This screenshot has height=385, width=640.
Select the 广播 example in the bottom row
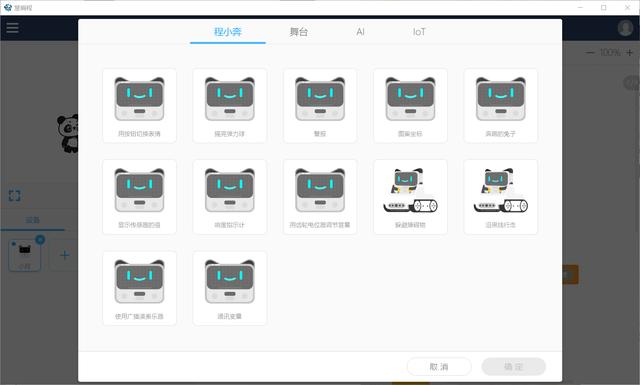pos(140,288)
